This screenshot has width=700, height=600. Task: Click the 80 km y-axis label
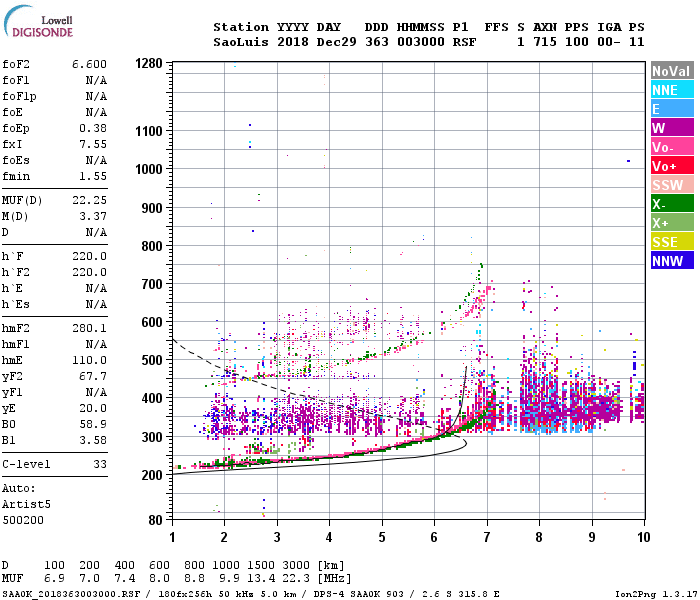pyautogui.click(x=155, y=520)
